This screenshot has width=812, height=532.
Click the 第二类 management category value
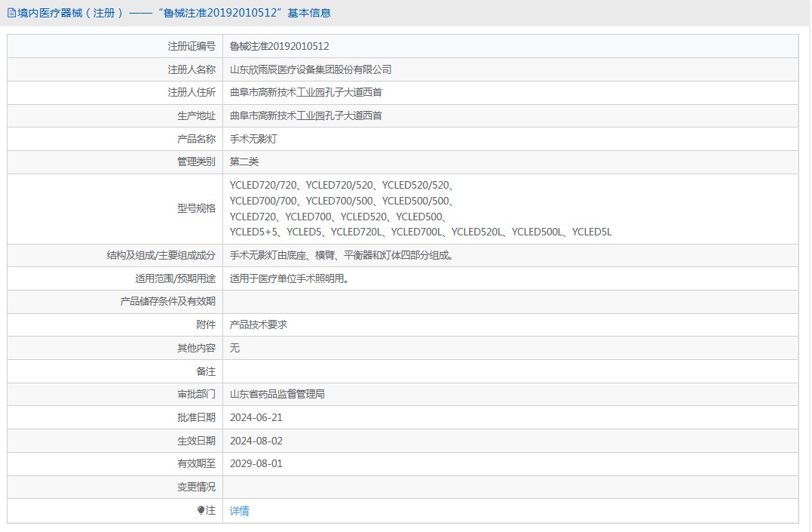click(244, 161)
